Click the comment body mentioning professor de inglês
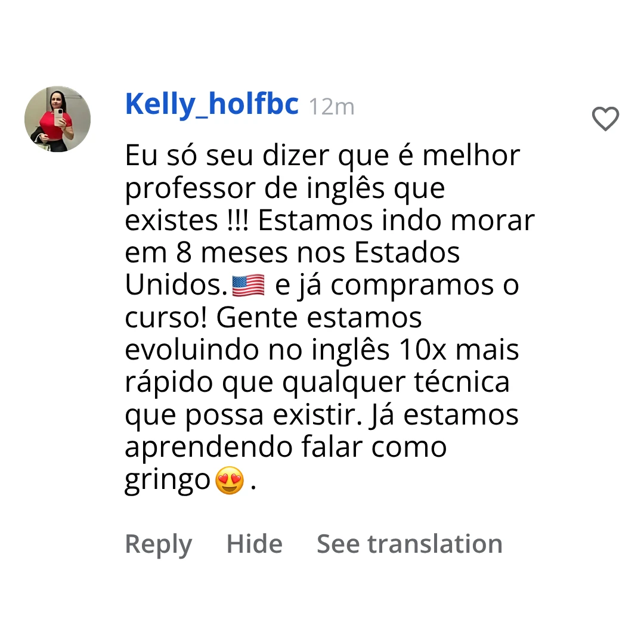This screenshot has width=644, height=644. point(284,188)
